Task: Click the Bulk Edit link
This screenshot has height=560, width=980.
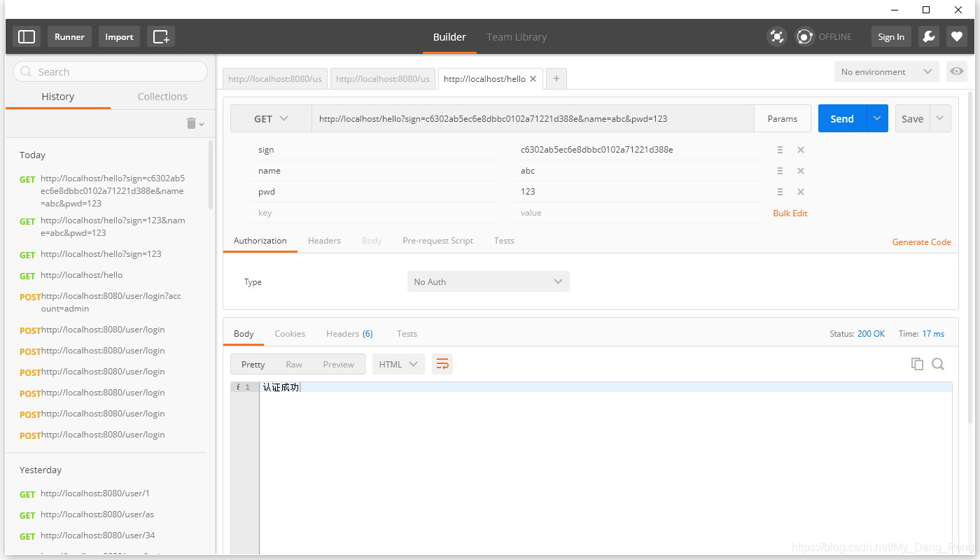Action: click(x=790, y=213)
